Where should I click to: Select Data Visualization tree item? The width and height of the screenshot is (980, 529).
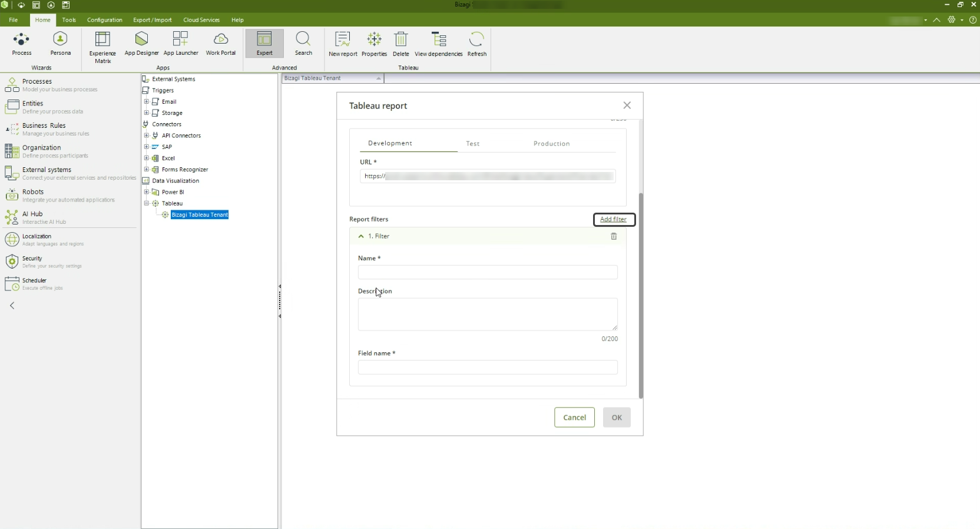[176, 181]
